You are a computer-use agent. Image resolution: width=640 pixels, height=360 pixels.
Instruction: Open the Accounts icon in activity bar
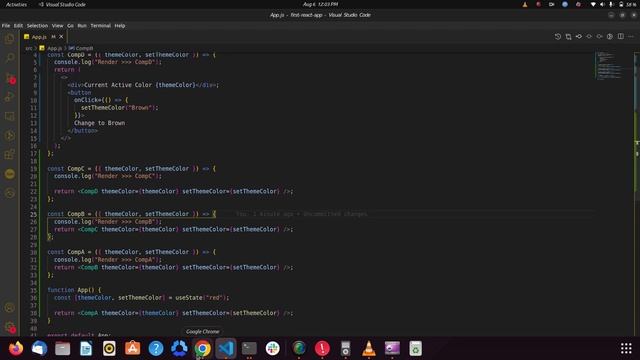9,308
